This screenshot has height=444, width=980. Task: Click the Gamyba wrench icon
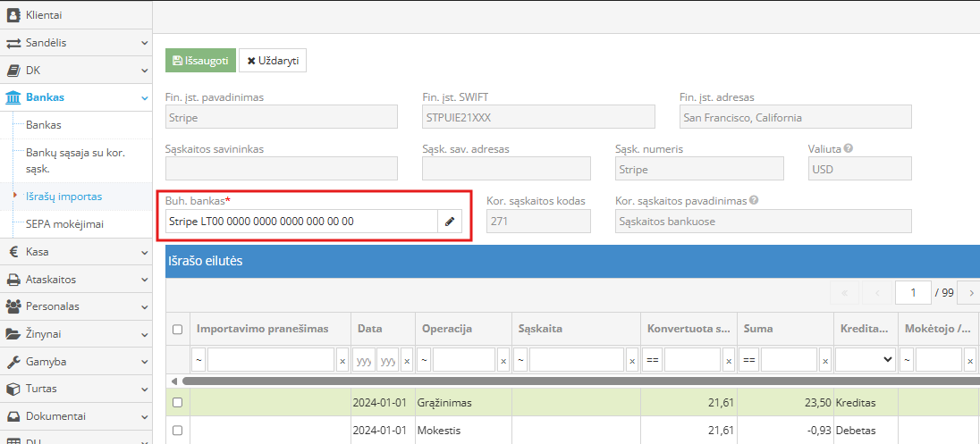13,362
